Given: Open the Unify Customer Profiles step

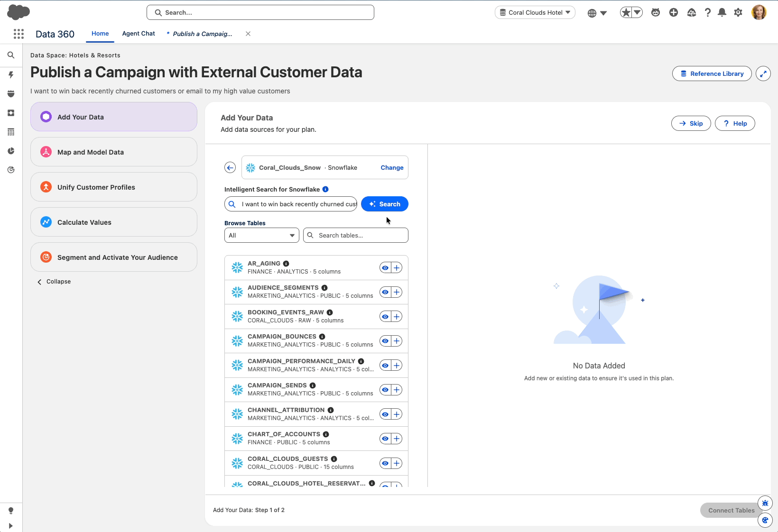Looking at the screenshot, I should [x=114, y=187].
